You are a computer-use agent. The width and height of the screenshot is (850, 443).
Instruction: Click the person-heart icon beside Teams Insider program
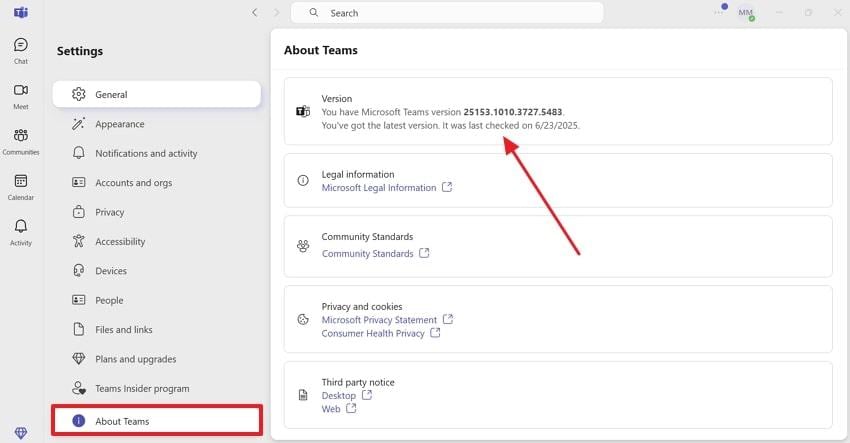click(x=79, y=388)
